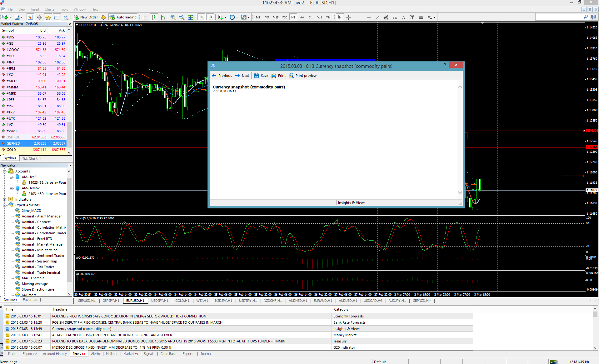
Task: Switch chart to candlestick mode
Action: (154, 17)
